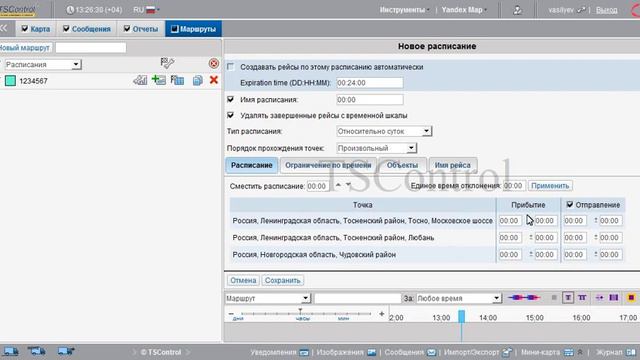
Task: Switch to Имя рейса tab
Action: (x=453, y=165)
